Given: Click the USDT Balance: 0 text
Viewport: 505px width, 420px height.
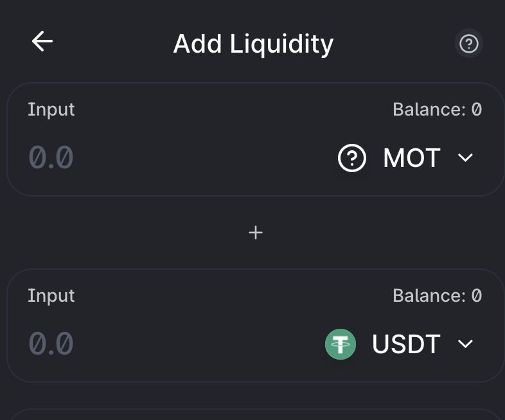Looking at the screenshot, I should click(437, 296).
